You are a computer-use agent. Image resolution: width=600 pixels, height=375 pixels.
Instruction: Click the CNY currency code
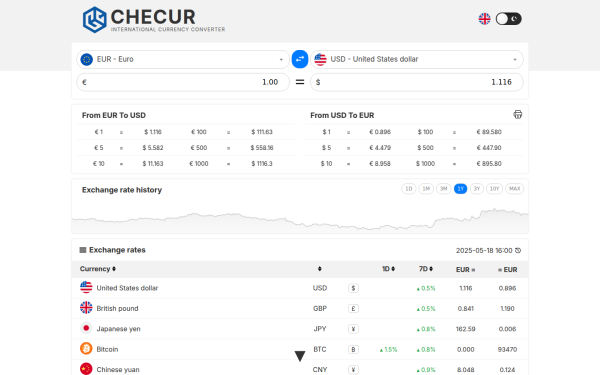320,370
